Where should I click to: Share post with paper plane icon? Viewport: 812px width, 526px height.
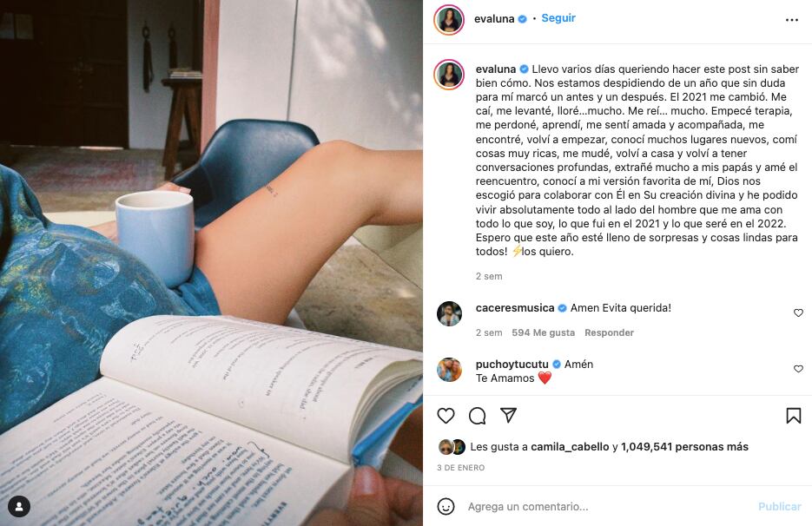509,415
